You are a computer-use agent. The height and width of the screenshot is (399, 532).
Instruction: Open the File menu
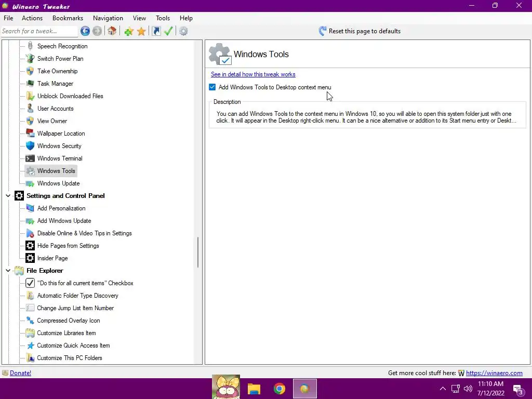[8, 18]
